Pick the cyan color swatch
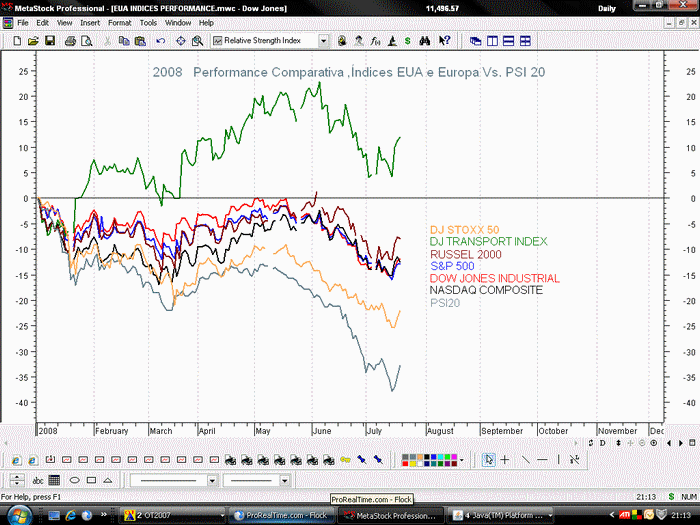The image size is (700, 525). (441, 457)
